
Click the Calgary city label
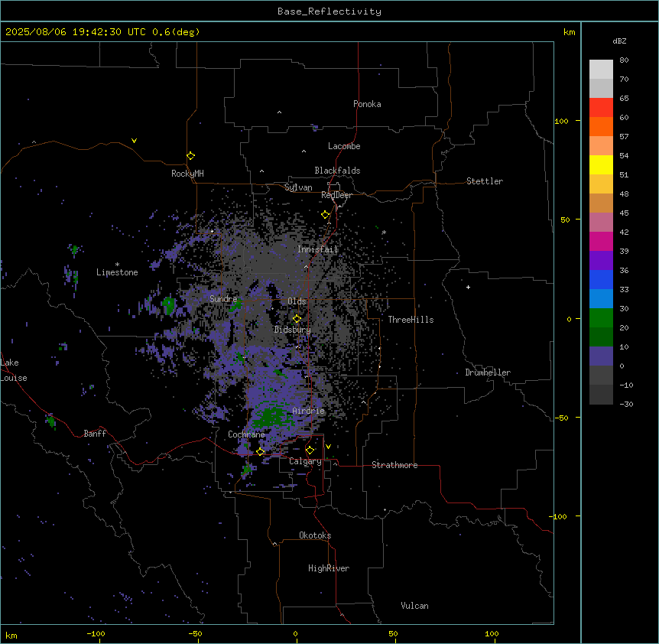(x=305, y=461)
